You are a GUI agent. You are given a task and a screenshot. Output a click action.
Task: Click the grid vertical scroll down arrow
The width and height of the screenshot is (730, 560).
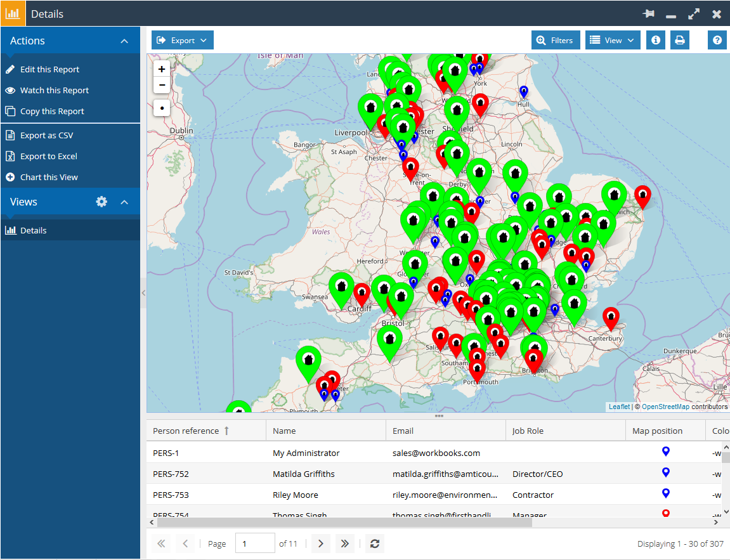(x=726, y=512)
